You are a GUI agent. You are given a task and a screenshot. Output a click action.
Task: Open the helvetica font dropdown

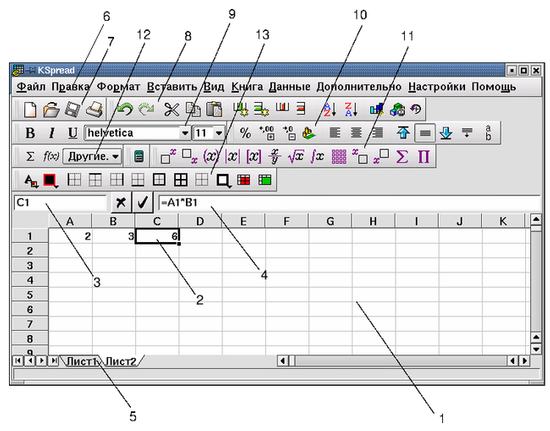point(185,133)
